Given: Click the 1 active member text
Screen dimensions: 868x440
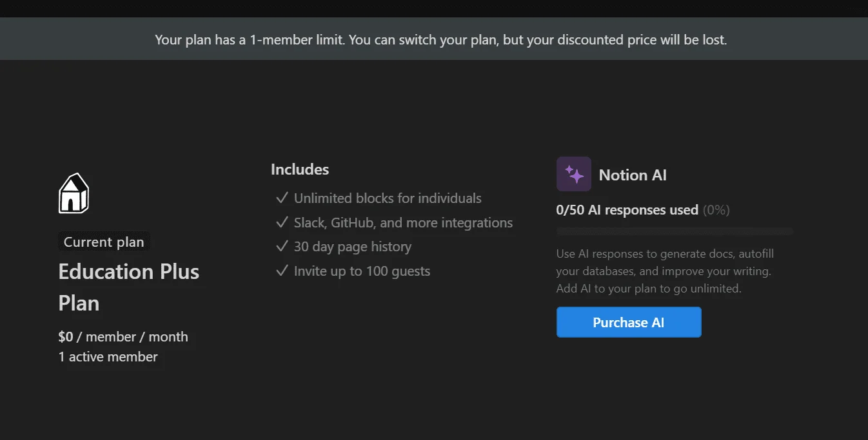Looking at the screenshot, I should pos(108,356).
